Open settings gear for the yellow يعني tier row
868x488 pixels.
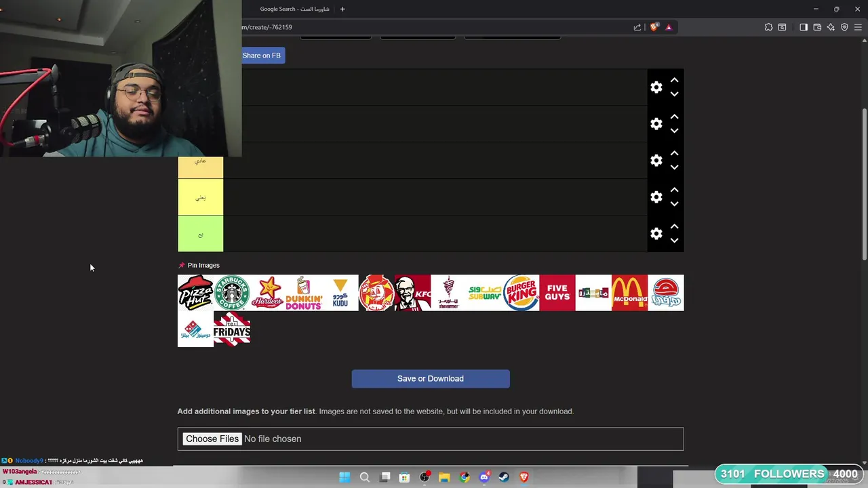click(656, 197)
